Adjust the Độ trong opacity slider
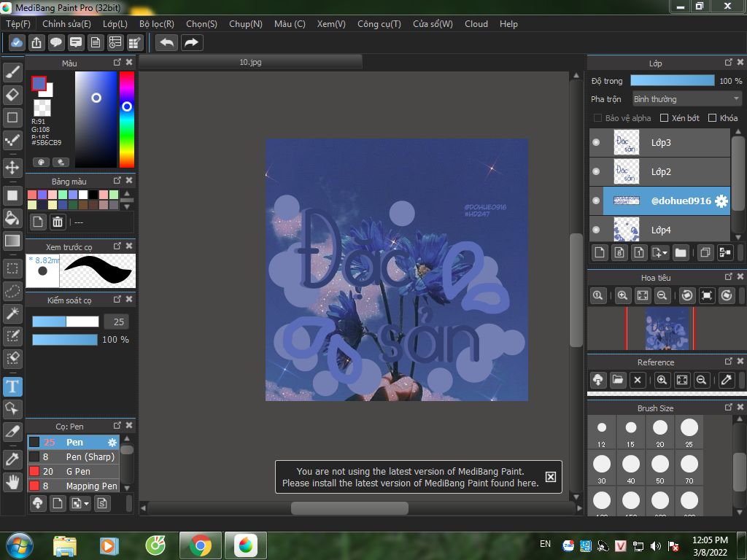This screenshot has width=747, height=560. click(x=672, y=80)
